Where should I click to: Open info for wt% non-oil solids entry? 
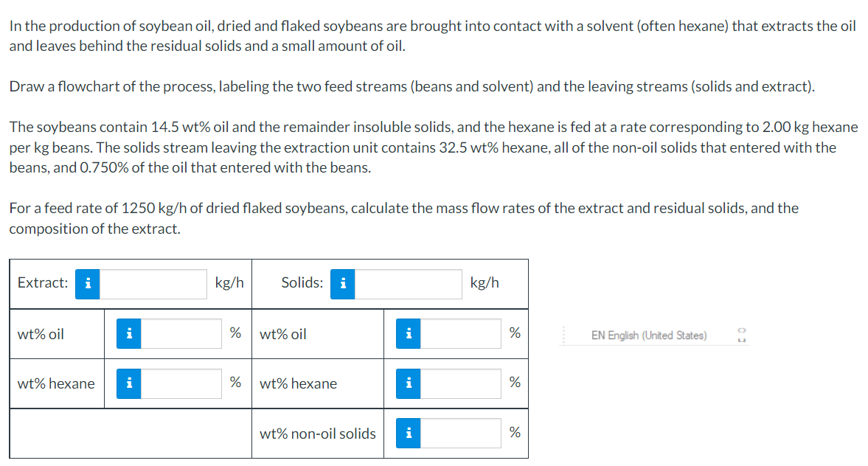(x=408, y=434)
